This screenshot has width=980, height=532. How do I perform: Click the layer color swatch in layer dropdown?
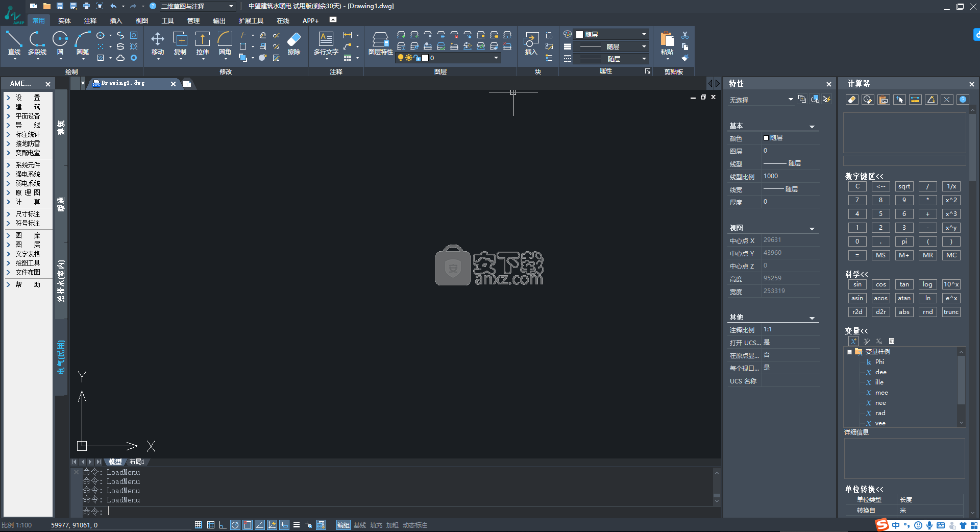(425, 58)
